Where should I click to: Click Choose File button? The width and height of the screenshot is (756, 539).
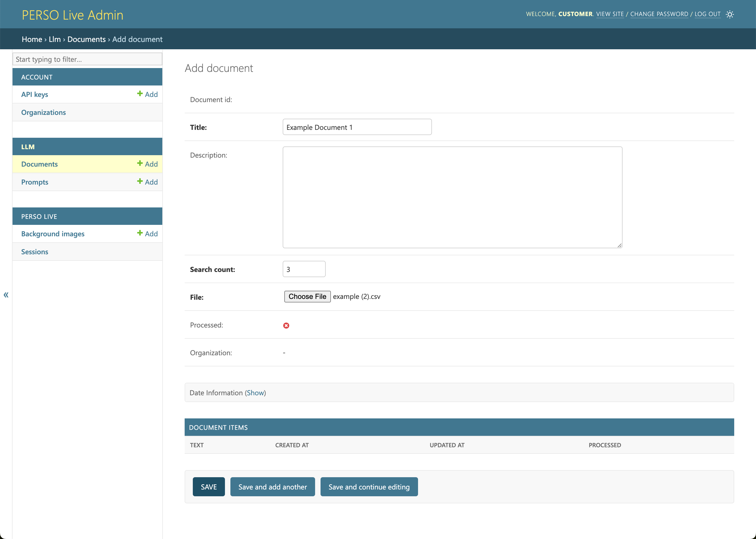307,296
